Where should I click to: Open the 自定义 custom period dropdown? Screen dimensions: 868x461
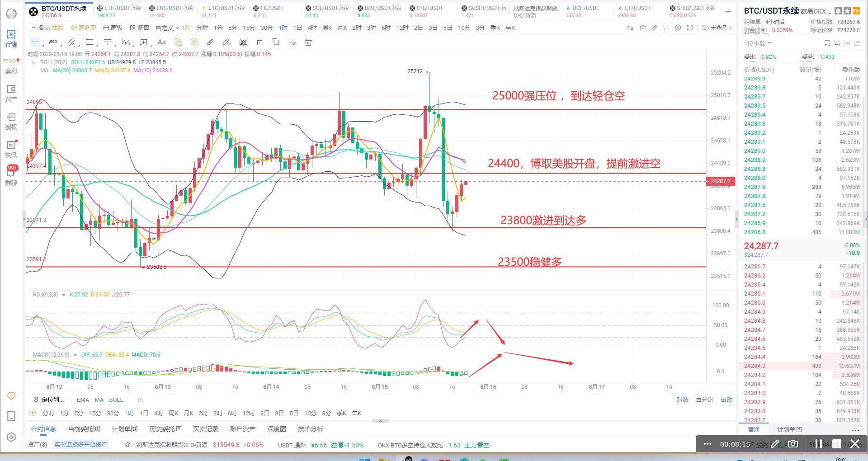[167, 28]
